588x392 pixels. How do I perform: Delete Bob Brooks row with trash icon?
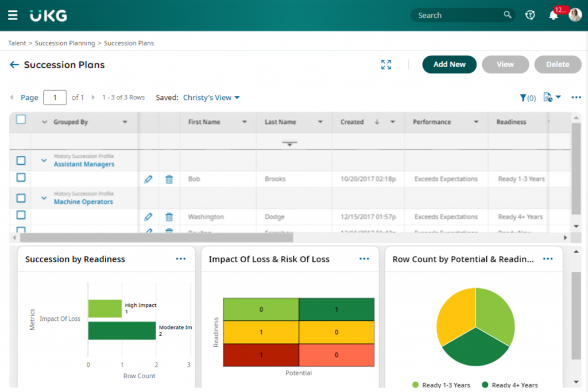[169, 179]
